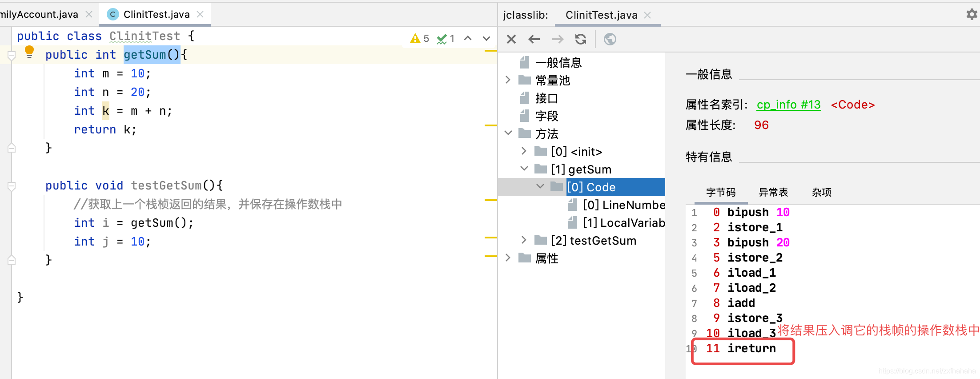Screen dimensions: 980x379
Task: Close the ClinitTest.java editor tab
Action: tap(200, 14)
